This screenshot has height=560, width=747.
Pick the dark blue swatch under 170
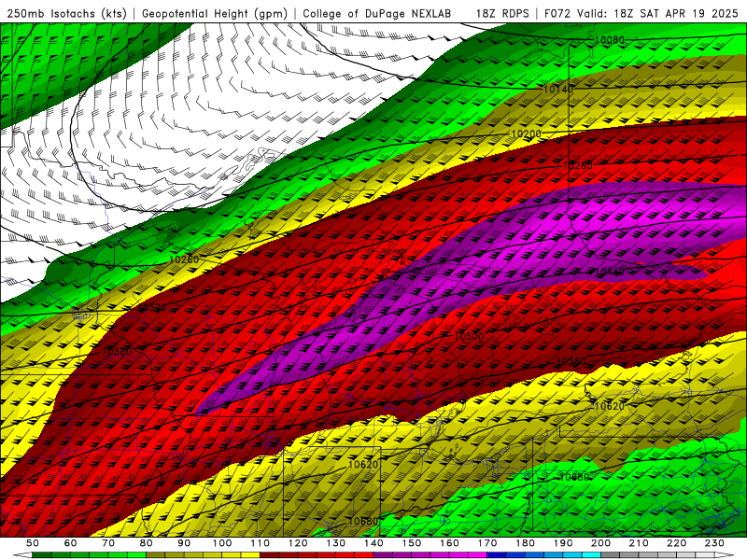click(497, 555)
